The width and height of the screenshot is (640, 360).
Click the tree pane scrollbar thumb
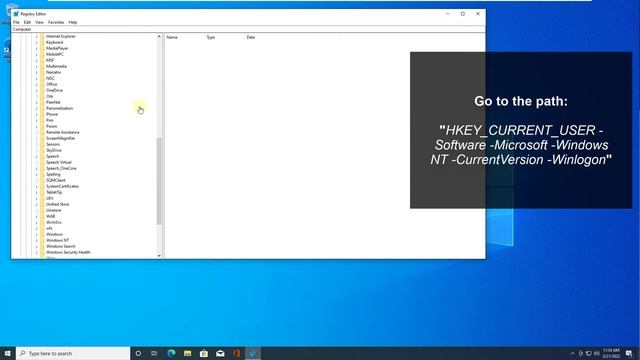[159, 181]
